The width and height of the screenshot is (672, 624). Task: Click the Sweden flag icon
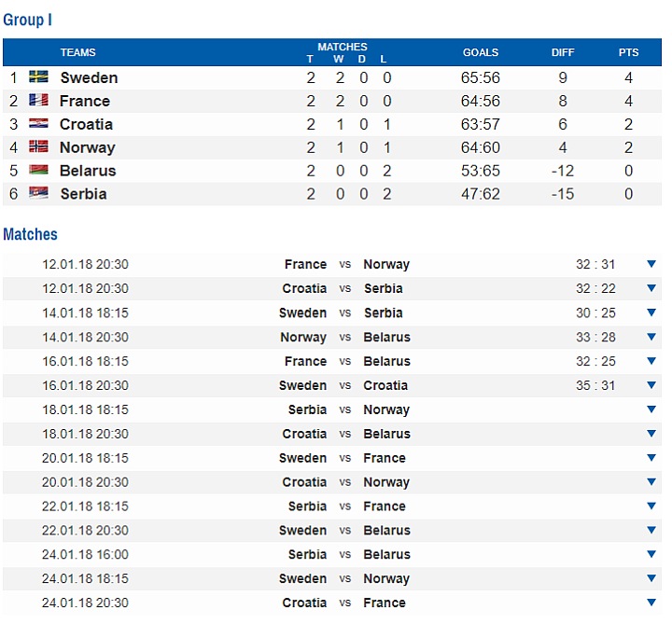click(x=38, y=76)
